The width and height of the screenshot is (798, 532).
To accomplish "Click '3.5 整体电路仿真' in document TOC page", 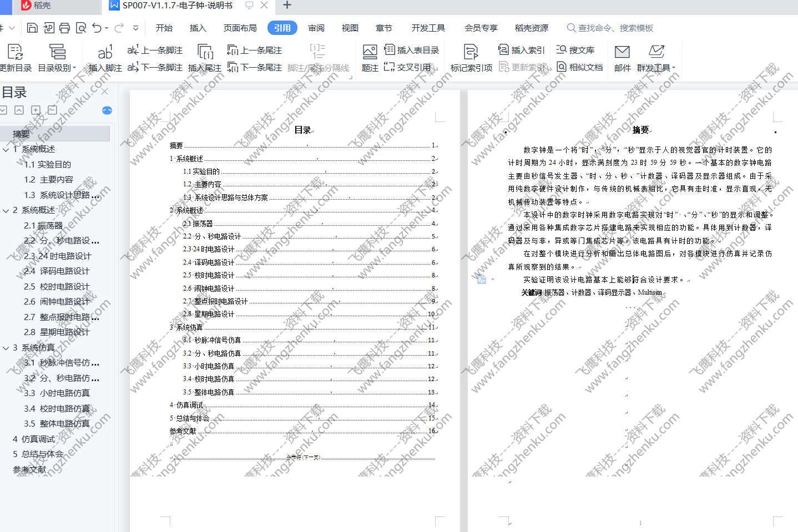I will pos(310,392).
